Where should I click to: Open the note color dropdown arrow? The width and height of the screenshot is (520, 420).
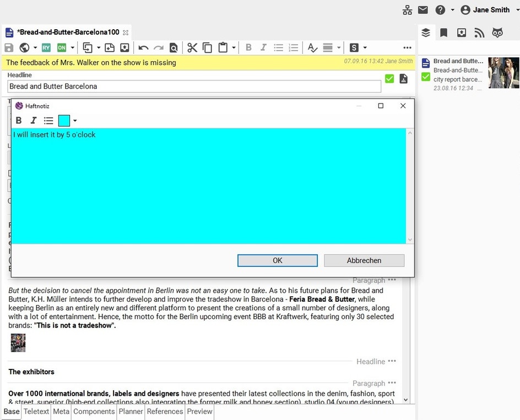pyautogui.click(x=75, y=121)
